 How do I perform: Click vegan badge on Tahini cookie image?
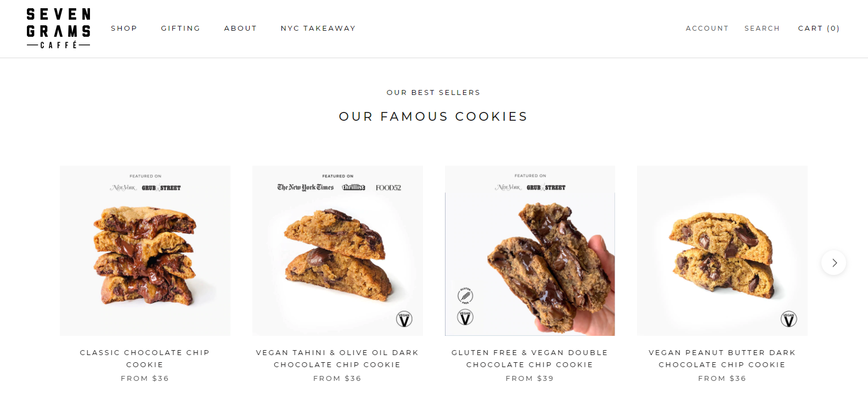[x=404, y=319]
